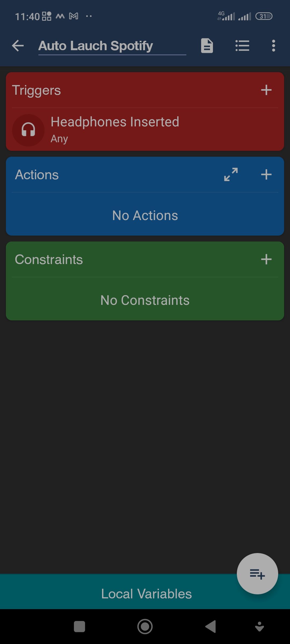This screenshot has width=290, height=644.
Task: Edit the macro name Auto Lauch Spotify
Action: coord(96,46)
